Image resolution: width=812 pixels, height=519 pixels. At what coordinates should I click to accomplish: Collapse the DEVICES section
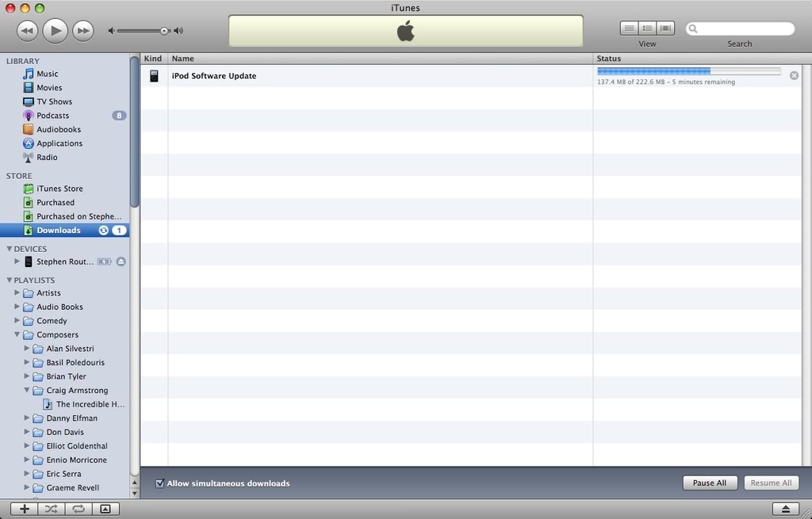tap(9, 249)
